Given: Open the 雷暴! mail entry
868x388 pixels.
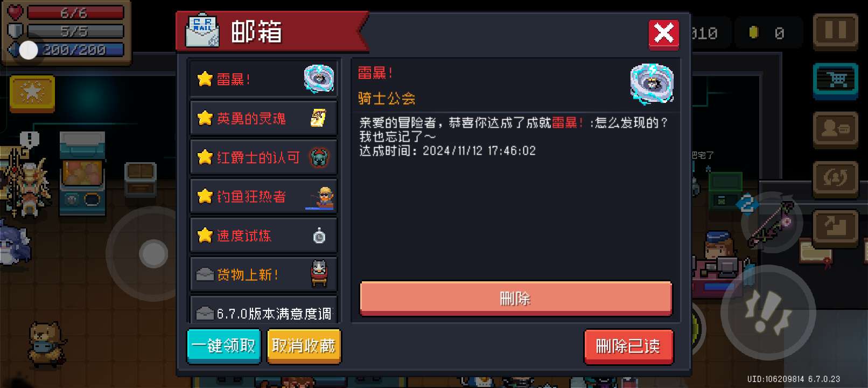Looking at the screenshot, I should click(x=263, y=79).
